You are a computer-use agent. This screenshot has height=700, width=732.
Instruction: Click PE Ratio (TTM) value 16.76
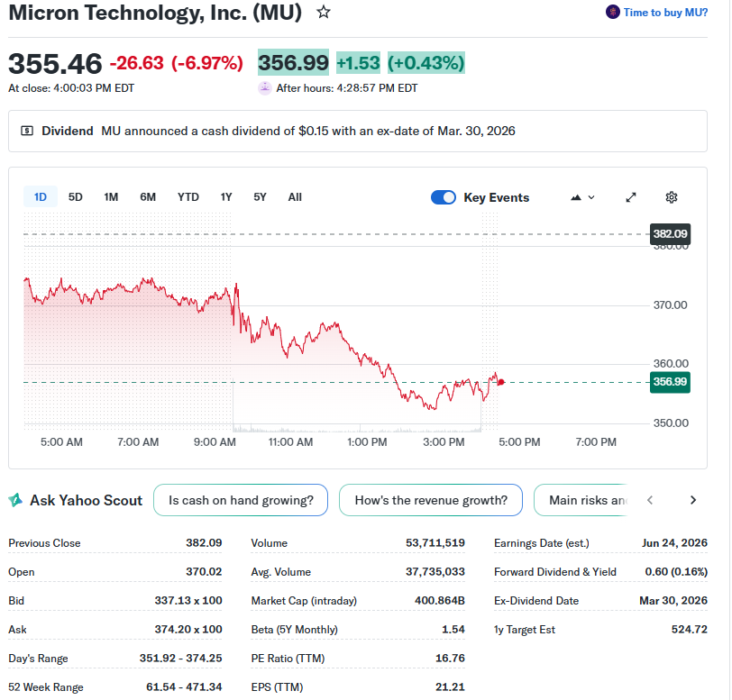click(450, 658)
